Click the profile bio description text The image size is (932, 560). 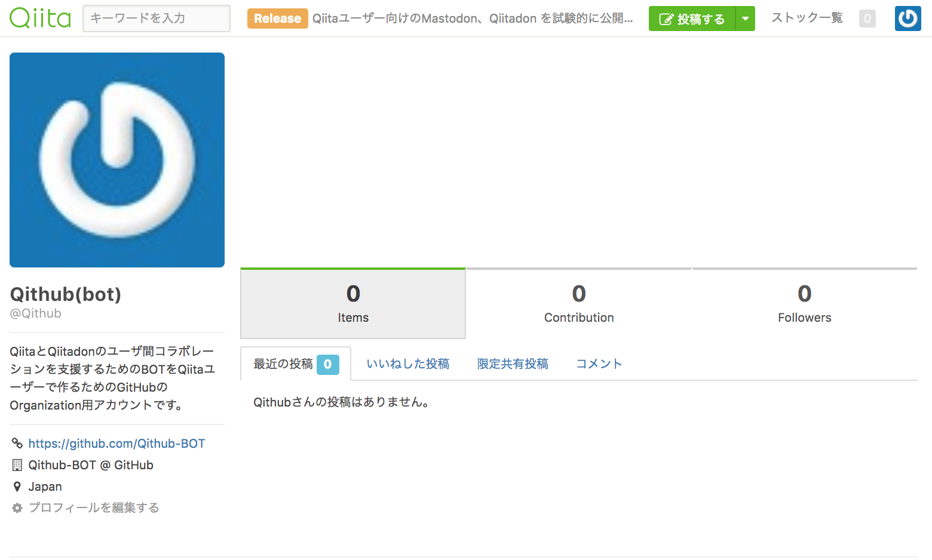click(x=112, y=378)
